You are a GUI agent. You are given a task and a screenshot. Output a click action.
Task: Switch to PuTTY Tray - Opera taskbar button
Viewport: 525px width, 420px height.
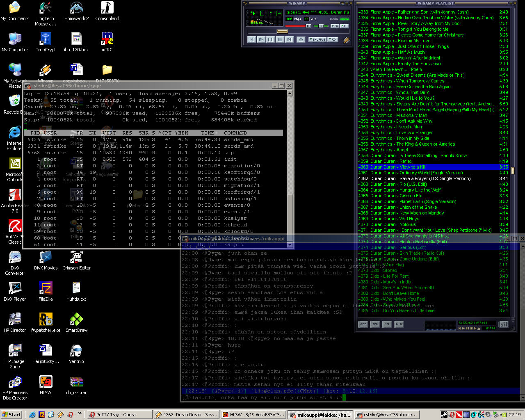coord(119,415)
